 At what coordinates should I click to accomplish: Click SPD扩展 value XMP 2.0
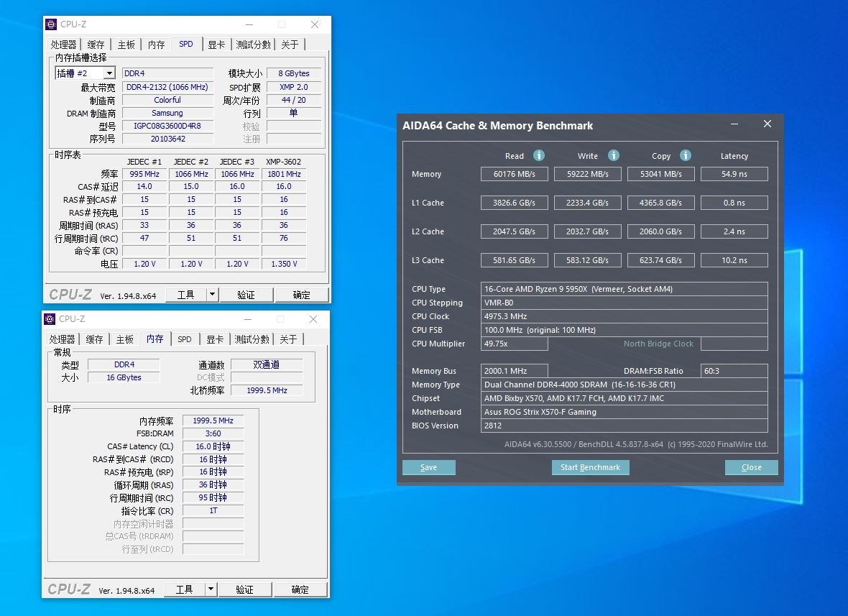294,87
